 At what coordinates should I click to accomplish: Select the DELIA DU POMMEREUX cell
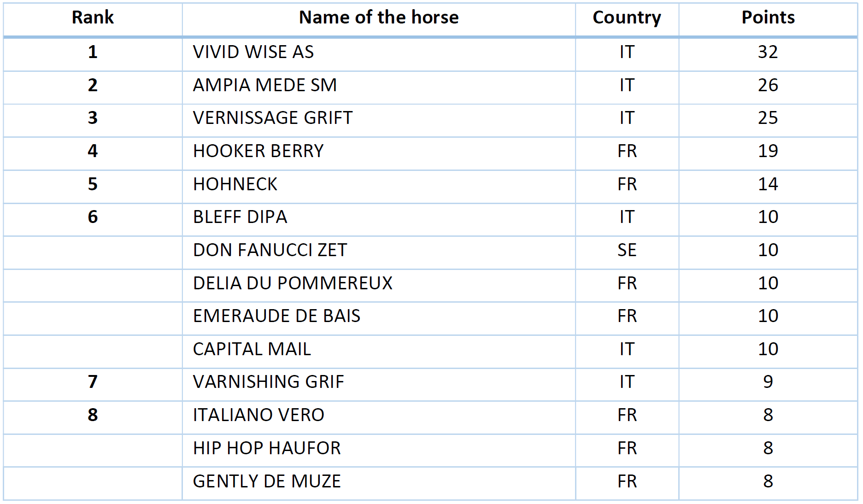coord(293,283)
